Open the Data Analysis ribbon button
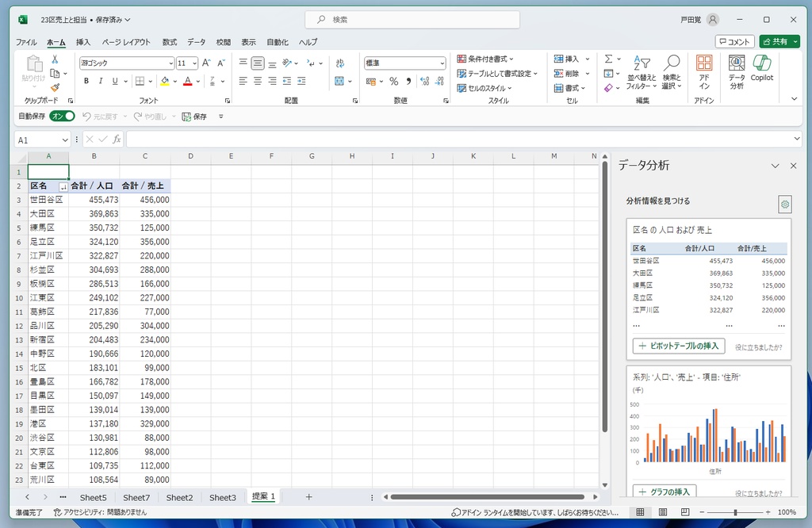 pos(737,72)
